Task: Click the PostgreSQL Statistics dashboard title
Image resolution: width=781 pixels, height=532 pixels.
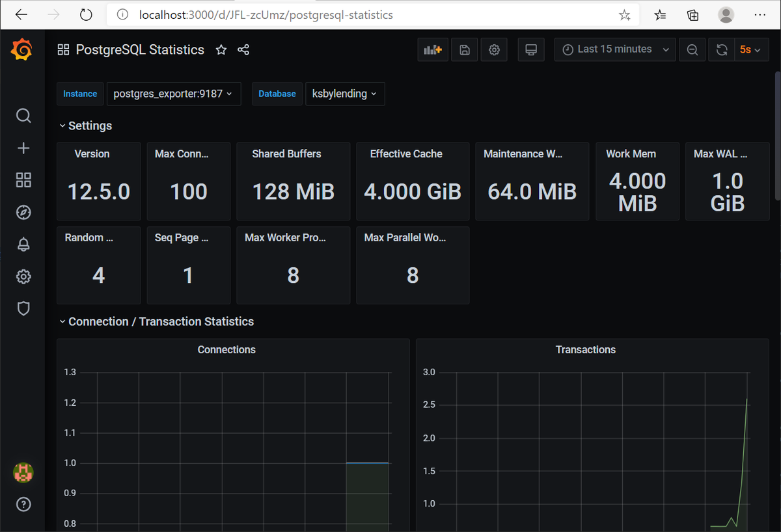Action: 140,50
